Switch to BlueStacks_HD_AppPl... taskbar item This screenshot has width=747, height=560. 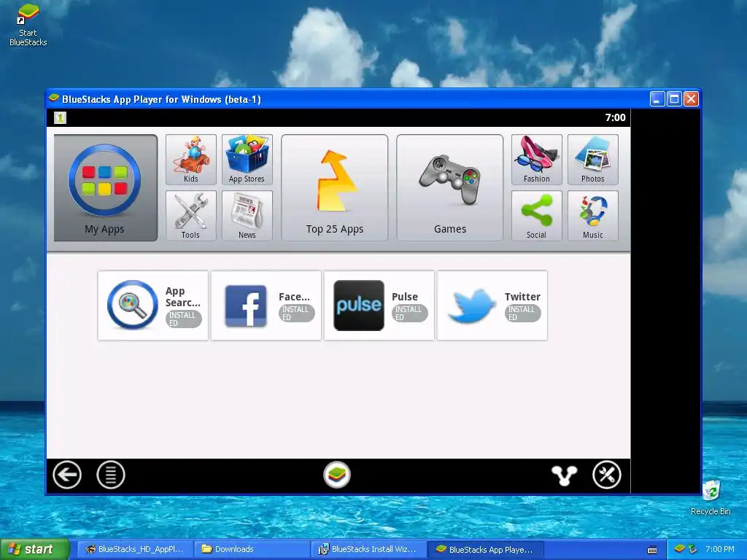(135, 549)
